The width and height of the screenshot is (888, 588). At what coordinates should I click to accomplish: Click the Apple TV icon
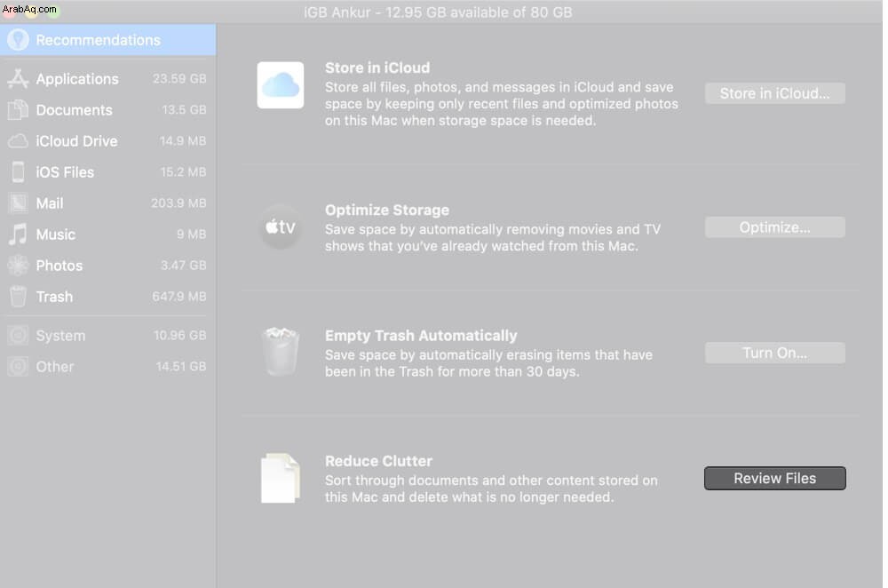(281, 227)
